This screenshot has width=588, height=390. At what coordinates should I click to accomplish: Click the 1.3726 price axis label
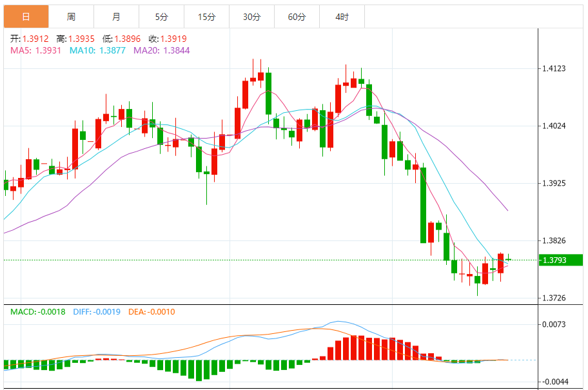[554, 298]
